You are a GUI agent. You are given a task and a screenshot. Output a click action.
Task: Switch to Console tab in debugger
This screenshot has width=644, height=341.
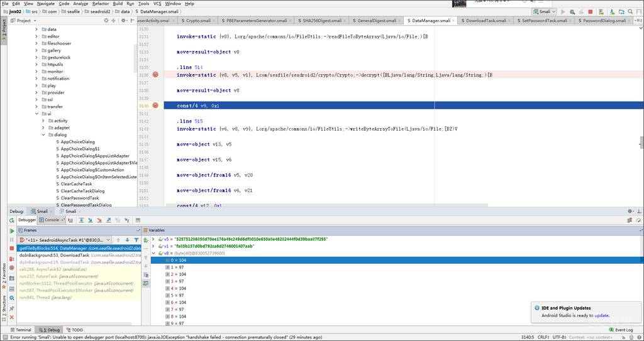[x=52, y=220]
